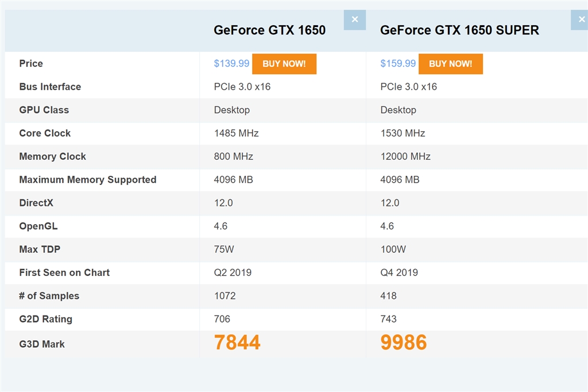588x392 pixels.
Task: Select the GeForce GTX 1650 SUPER heading
Action: pyautogui.click(x=459, y=30)
